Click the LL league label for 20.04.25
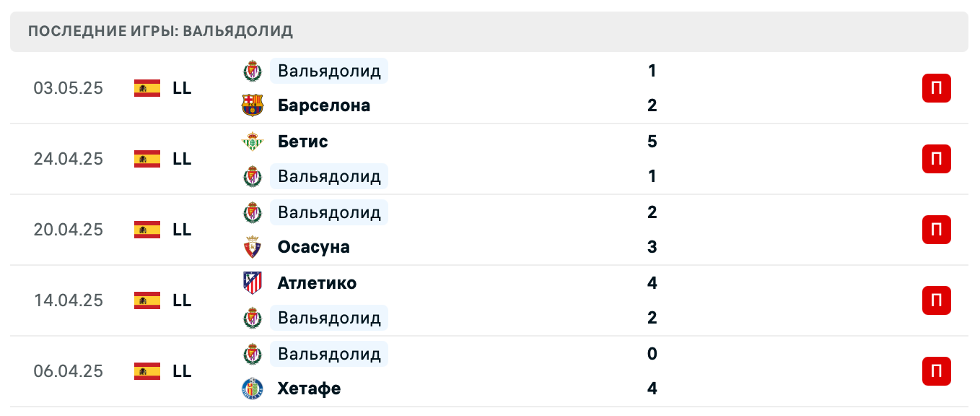 pyautogui.click(x=182, y=230)
